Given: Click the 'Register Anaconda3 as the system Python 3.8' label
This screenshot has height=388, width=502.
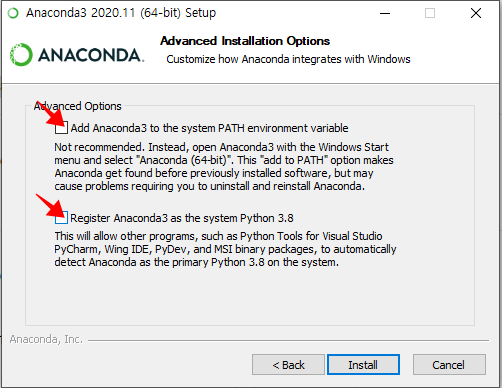Looking at the screenshot, I should tap(182, 218).
